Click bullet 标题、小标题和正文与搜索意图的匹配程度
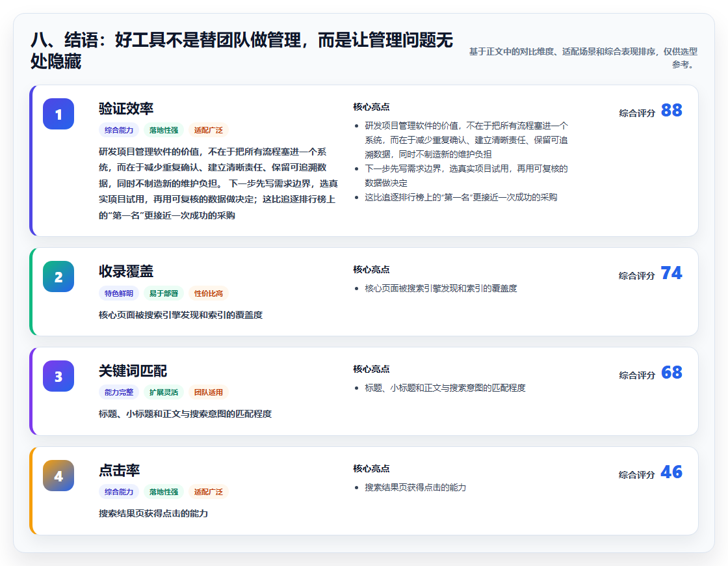 coord(445,388)
